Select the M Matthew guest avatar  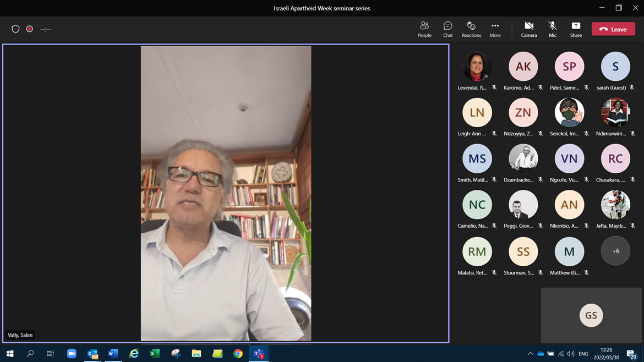tap(569, 251)
